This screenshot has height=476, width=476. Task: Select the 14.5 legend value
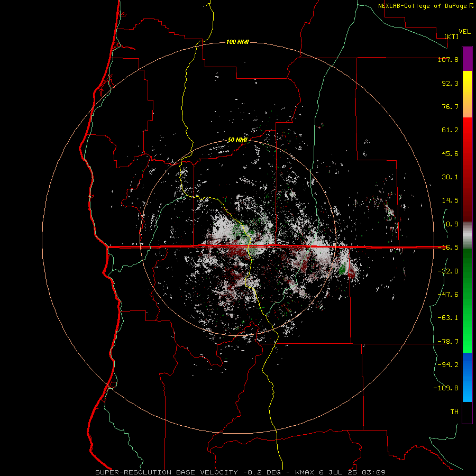450,200
